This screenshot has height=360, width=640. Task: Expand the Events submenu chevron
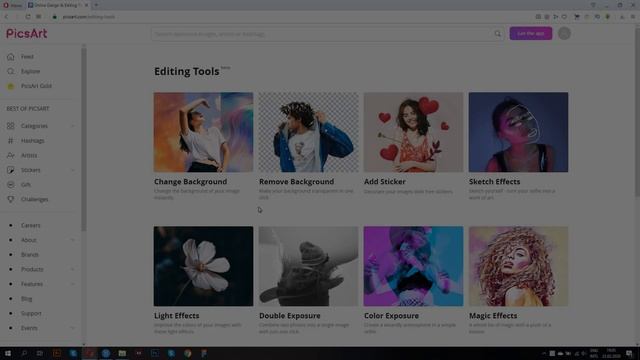pyautogui.click(x=73, y=328)
